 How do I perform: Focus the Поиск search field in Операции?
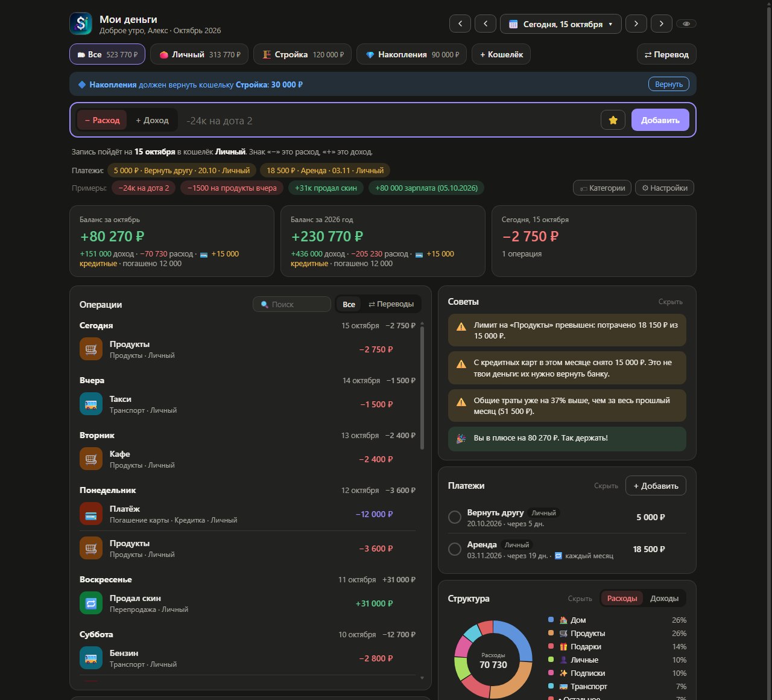pos(292,304)
